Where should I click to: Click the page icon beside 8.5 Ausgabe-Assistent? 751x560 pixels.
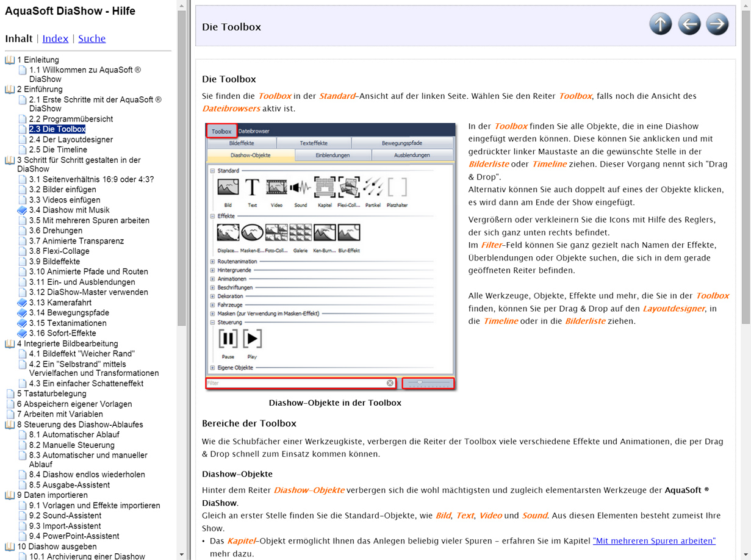(x=23, y=485)
